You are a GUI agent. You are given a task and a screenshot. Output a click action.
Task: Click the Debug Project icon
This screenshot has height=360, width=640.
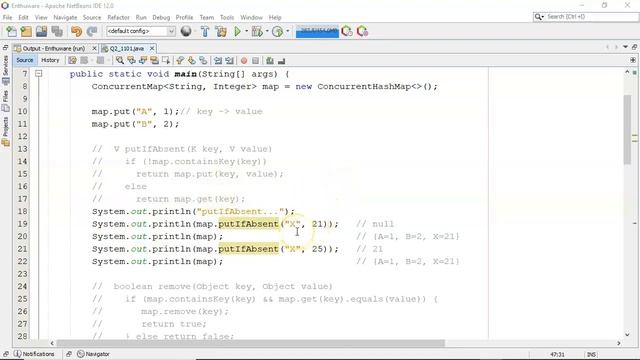click(x=257, y=31)
